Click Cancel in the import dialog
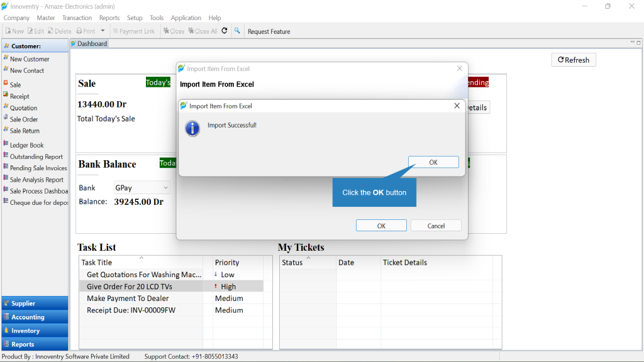Viewport: 644px width, 362px height. tap(436, 226)
